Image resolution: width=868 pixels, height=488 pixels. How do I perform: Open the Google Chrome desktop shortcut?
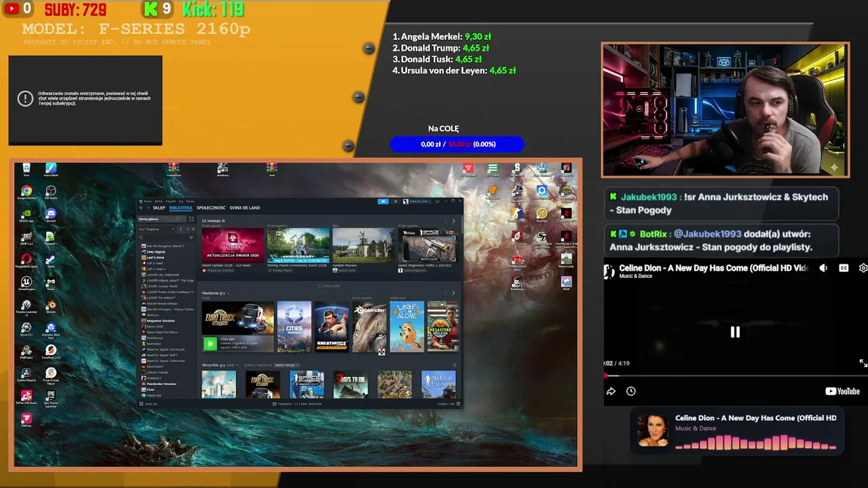26,192
